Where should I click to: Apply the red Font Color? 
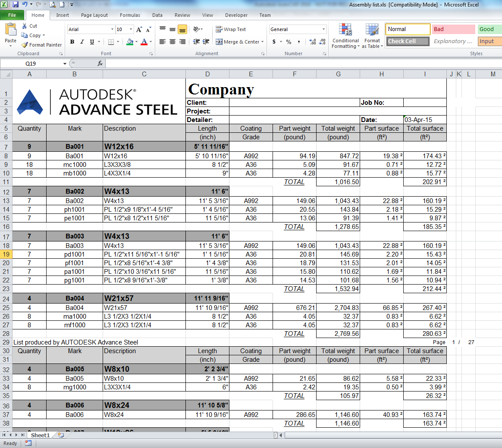pos(144,41)
